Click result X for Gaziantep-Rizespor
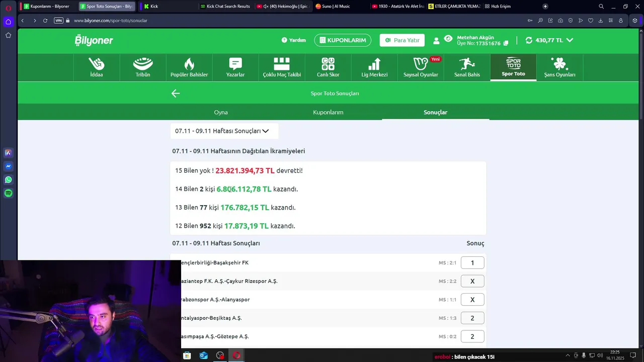 (472, 281)
